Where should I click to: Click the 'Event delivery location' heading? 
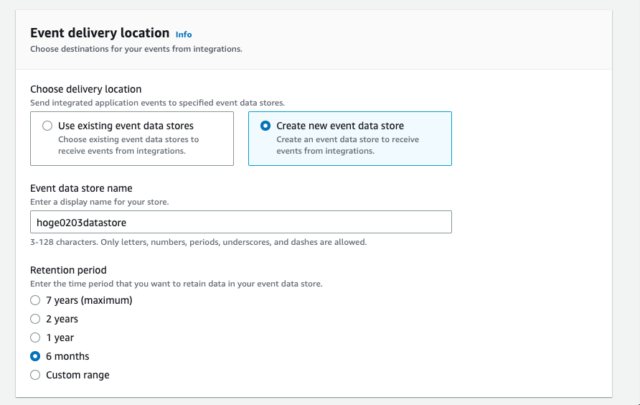pyautogui.click(x=100, y=33)
